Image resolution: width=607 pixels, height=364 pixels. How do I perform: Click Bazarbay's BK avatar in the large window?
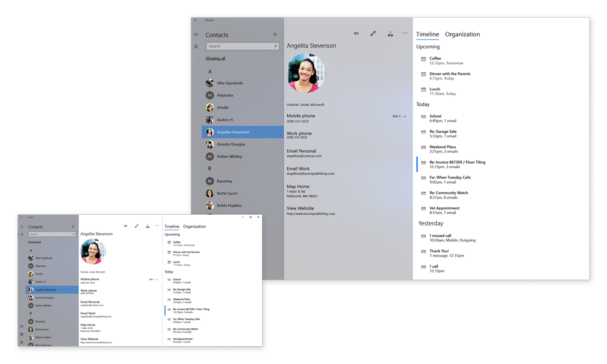pyautogui.click(x=210, y=181)
